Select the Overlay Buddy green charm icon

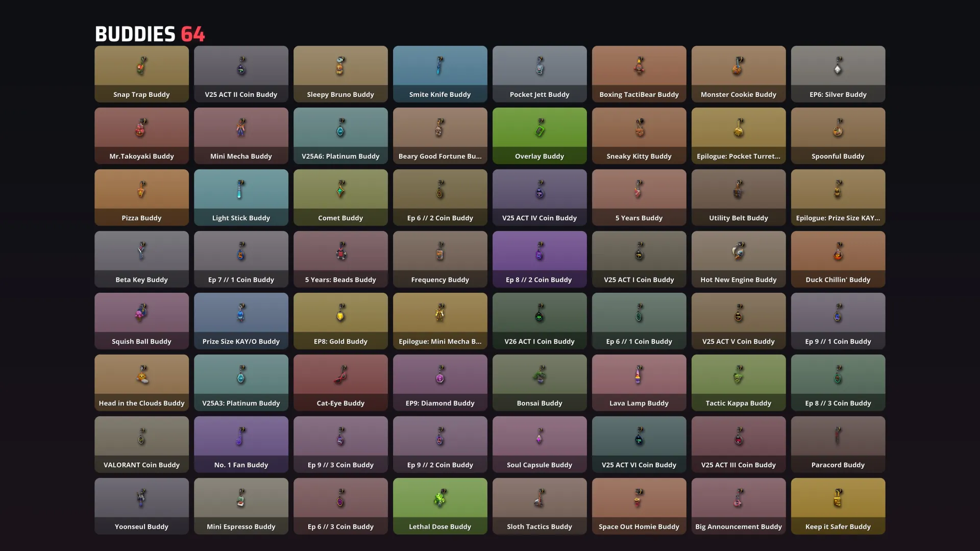pos(540,128)
